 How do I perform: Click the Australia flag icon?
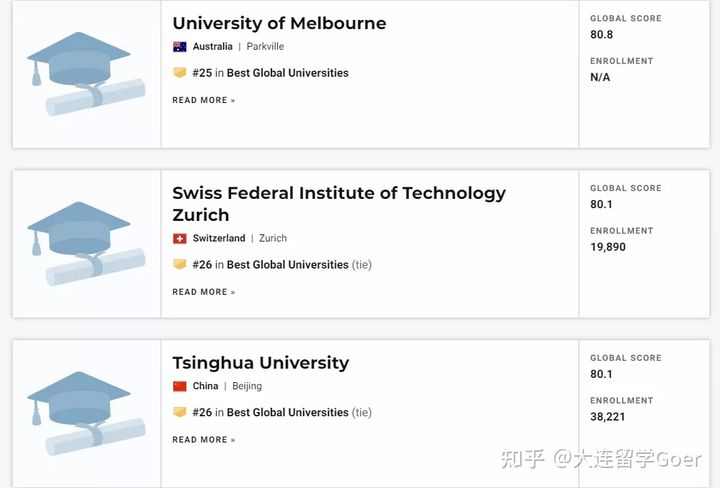pos(180,46)
